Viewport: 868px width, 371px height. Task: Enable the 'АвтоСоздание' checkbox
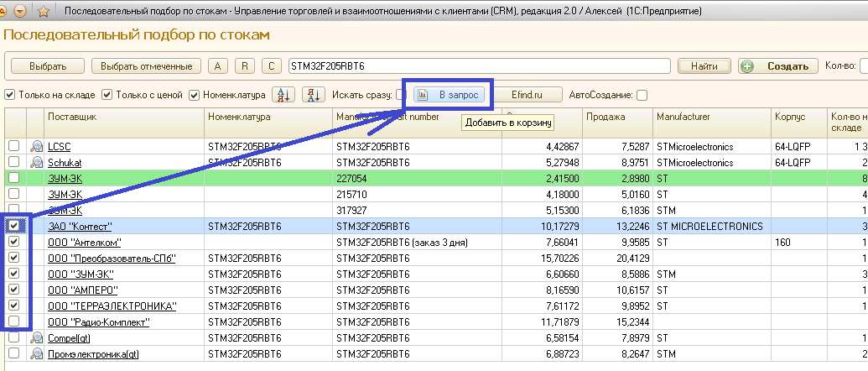642,95
